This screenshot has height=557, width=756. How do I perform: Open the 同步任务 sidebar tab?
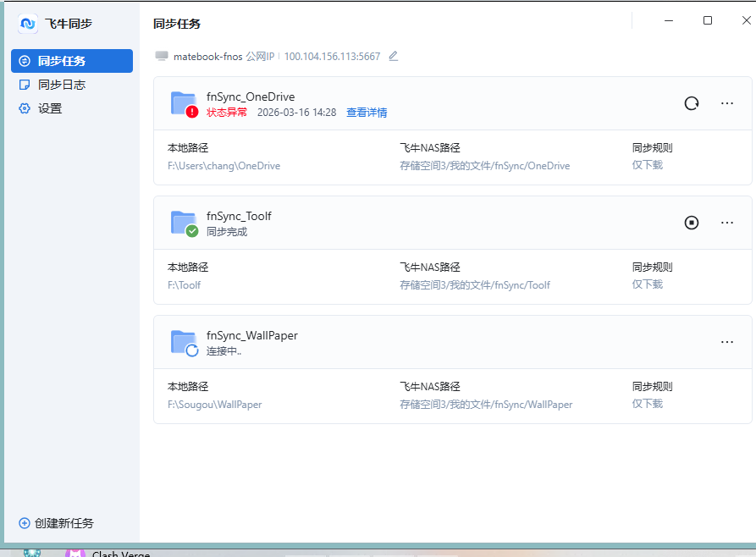click(x=72, y=61)
